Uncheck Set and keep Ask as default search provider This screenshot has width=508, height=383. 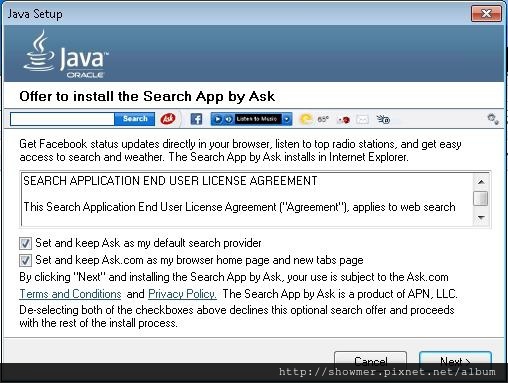[x=25, y=243]
